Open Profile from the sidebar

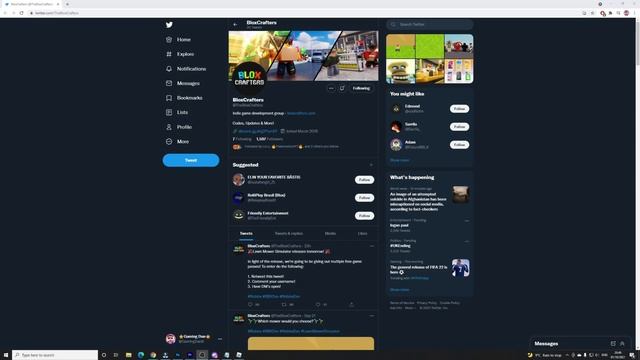click(x=179, y=127)
